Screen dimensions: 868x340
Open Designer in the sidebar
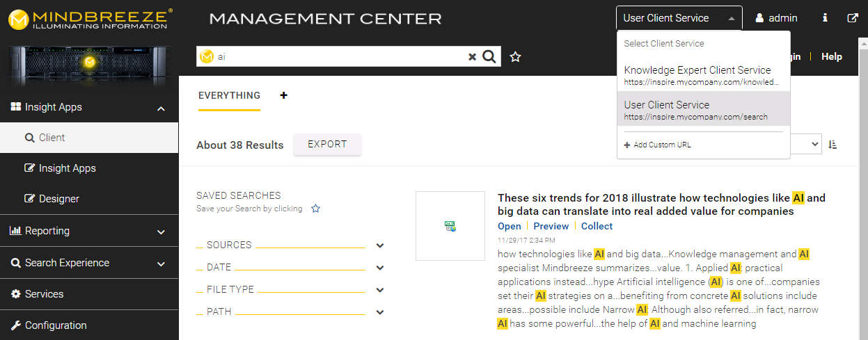89,199
